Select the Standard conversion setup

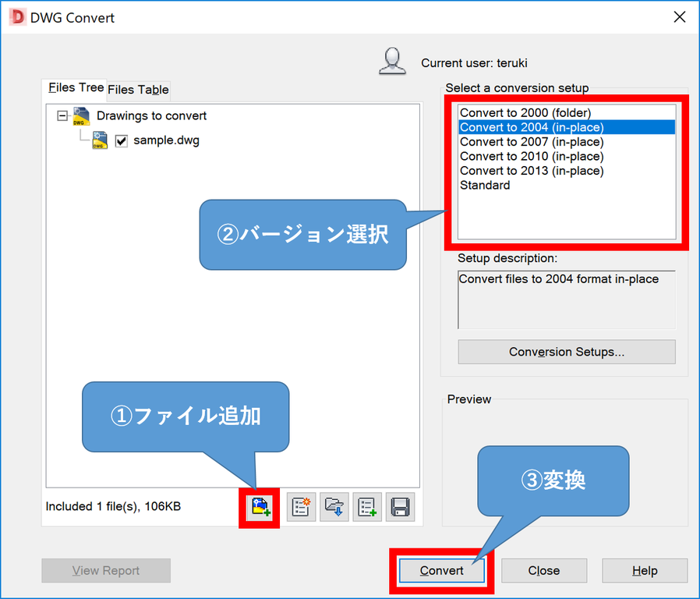[x=567, y=185]
